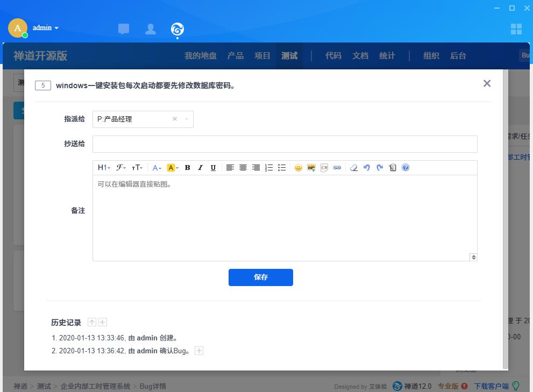Expand the H1 heading dropdown

[x=104, y=168]
